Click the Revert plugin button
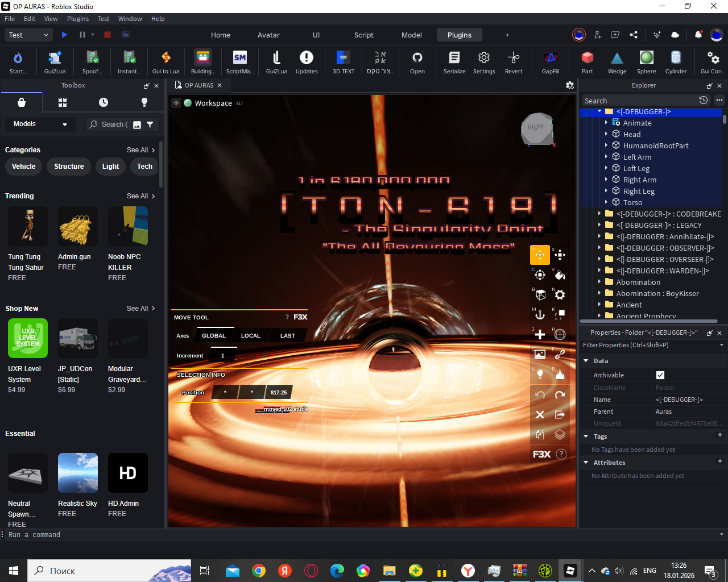The image size is (728, 582). [514, 62]
